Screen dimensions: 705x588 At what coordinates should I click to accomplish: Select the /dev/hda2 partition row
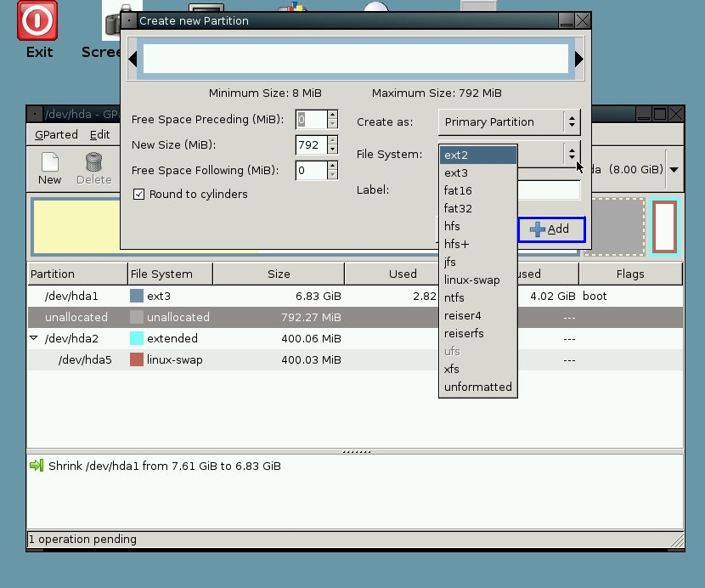point(355,338)
